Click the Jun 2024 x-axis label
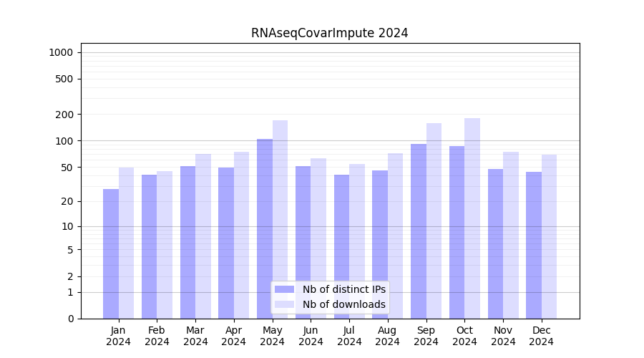The width and height of the screenshot is (644, 358). point(311,336)
